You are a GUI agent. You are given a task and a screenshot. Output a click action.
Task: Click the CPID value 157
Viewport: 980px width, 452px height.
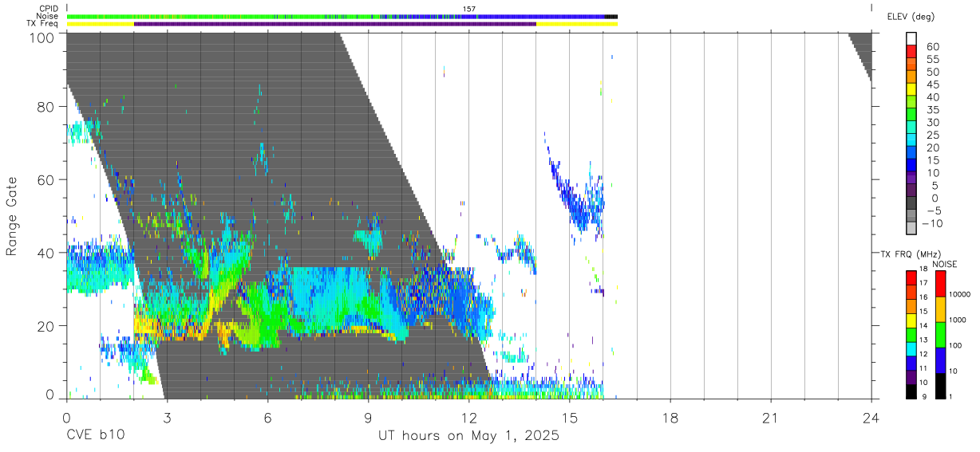pyautogui.click(x=469, y=9)
